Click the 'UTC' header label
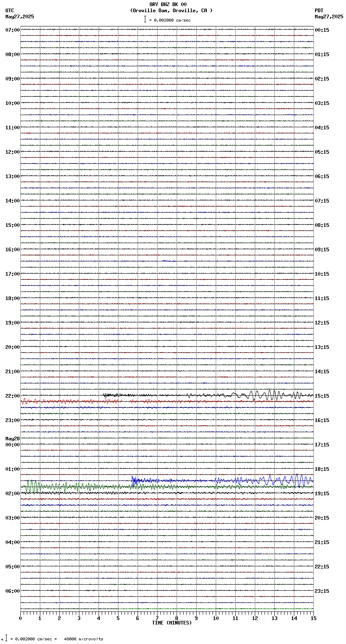 coord(10,11)
